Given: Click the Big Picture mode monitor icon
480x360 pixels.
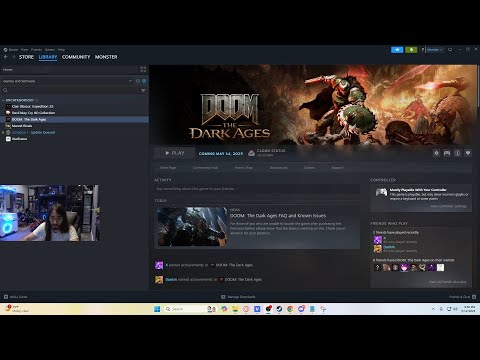Looking at the screenshot, I should 450,50.
